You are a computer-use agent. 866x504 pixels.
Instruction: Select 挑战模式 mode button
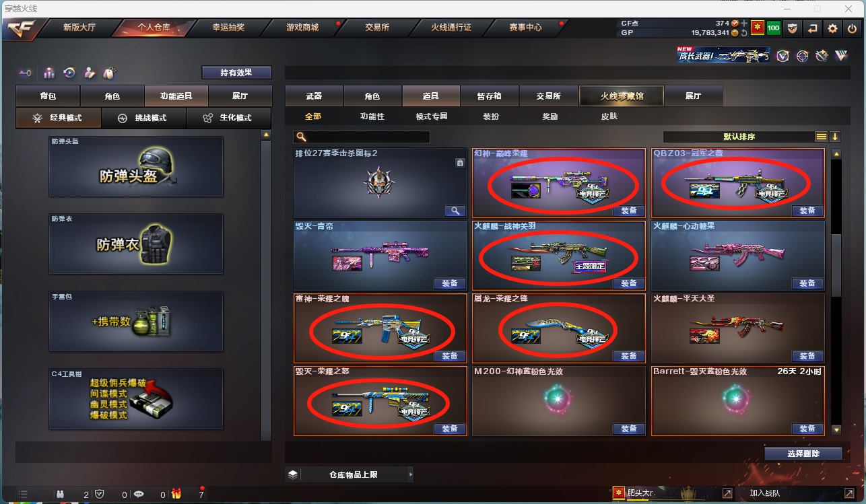(x=143, y=118)
